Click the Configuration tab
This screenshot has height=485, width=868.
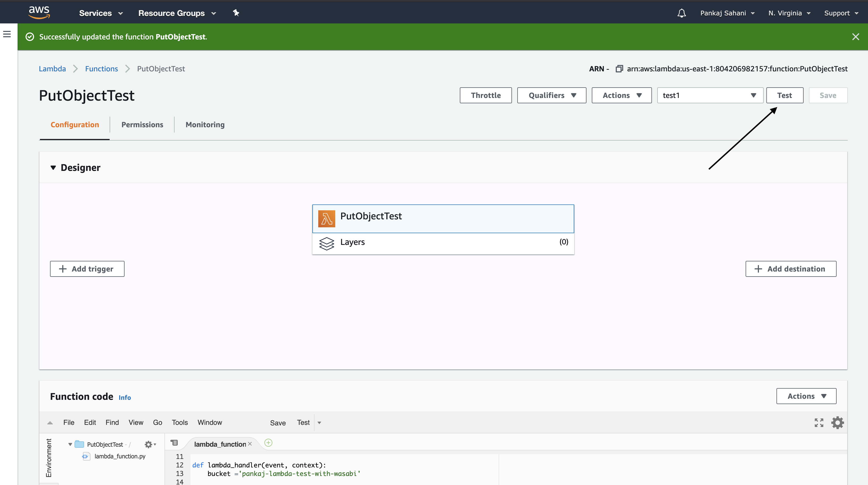75,124
